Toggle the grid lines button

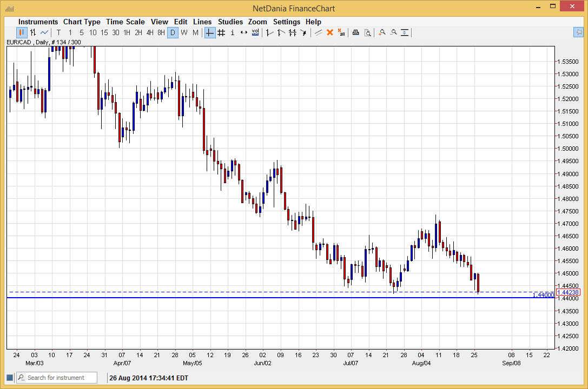(x=221, y=32)
